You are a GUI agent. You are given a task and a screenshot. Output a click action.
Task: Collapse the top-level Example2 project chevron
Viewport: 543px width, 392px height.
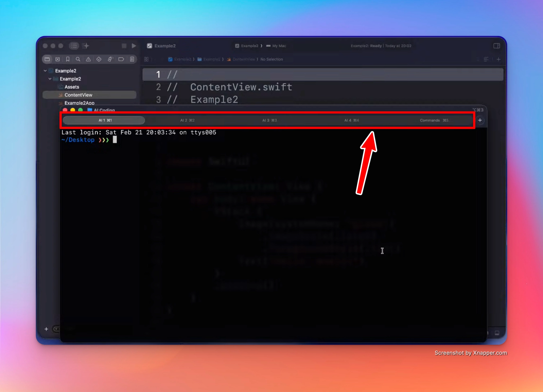click(x=45, y=71)
